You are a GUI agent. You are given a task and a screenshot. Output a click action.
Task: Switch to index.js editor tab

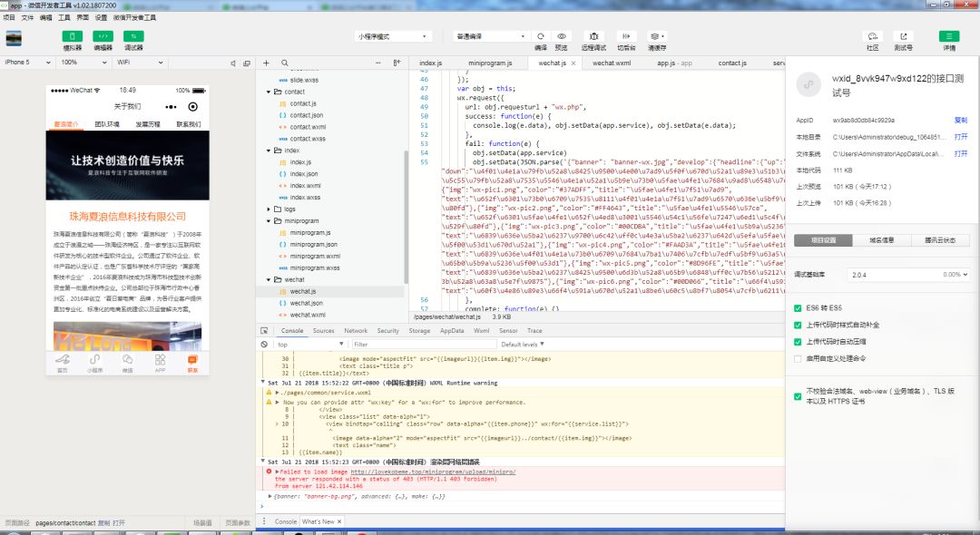pyautogui.click(x=431, y=63)
